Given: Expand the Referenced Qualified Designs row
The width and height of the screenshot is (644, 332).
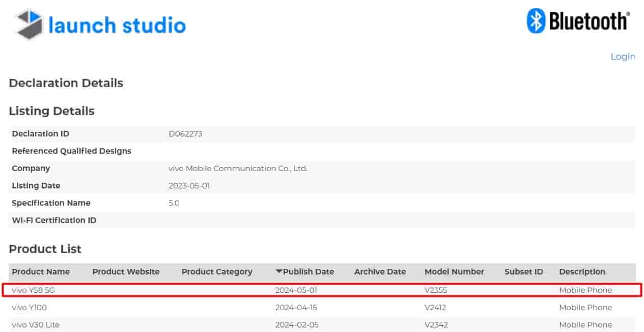Looking at the screenshot, I should 71,151.
